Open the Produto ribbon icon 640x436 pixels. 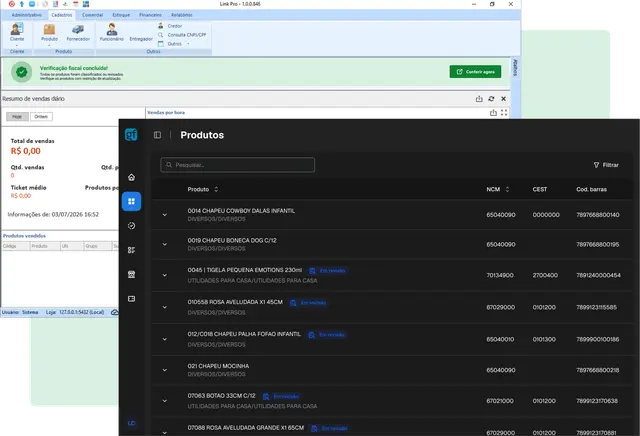click(x=49, y=32)
